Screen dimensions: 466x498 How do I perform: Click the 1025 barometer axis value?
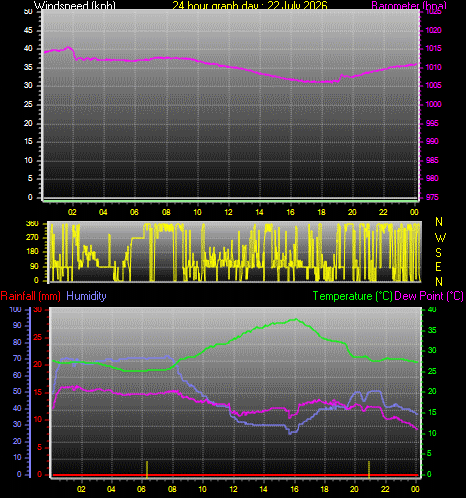(x=433, y=12)
